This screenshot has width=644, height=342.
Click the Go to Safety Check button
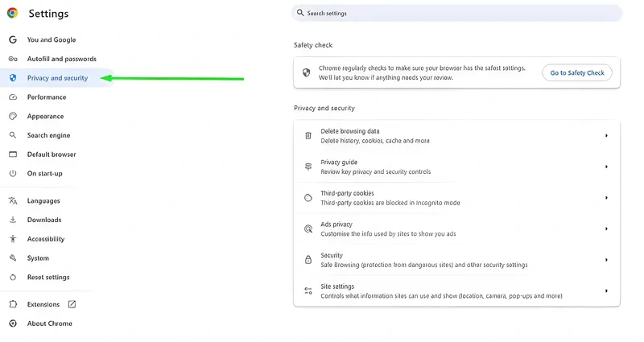click(577, 72)
